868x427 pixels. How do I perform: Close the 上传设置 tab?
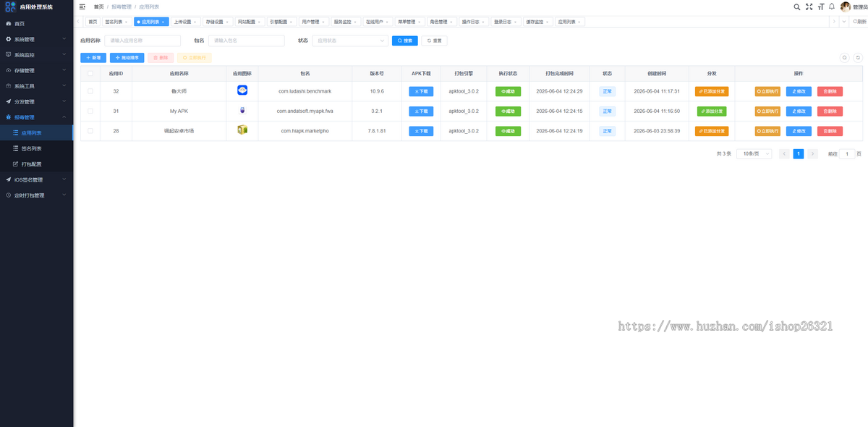click(x=195, y=22)
